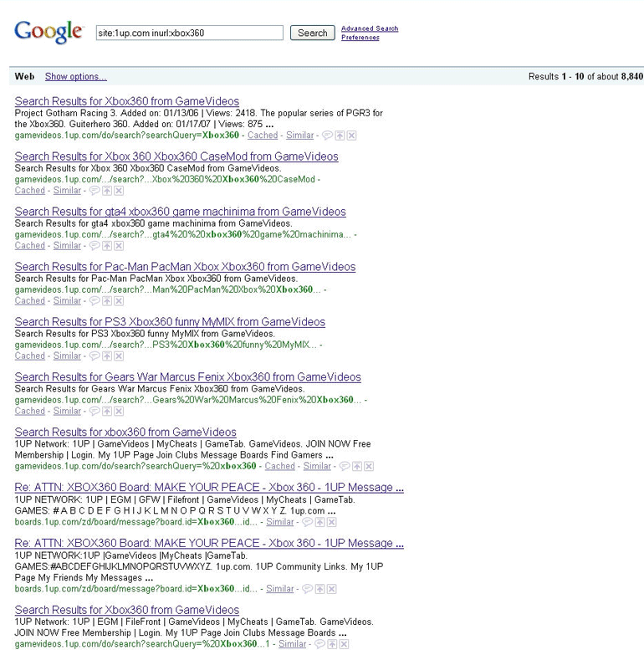Image resolution: width=644 pixels, height=650 pixels.
Task: Remove the Gears War Marcus Fenix result
Action: pos(119,411)
